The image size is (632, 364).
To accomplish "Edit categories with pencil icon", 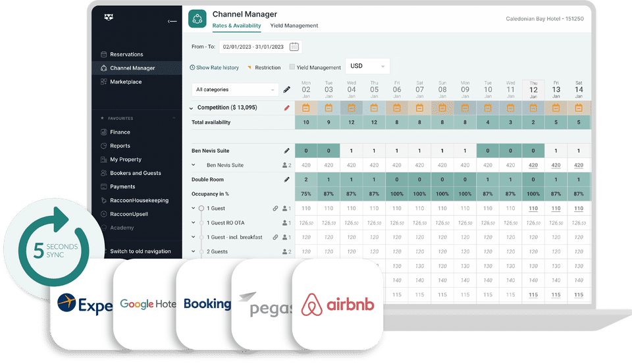I will pos(286,90).
